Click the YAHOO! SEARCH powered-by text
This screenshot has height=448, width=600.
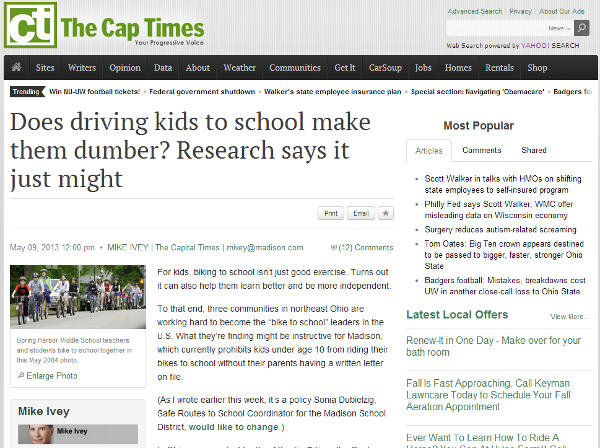click(x=550, y=46)
